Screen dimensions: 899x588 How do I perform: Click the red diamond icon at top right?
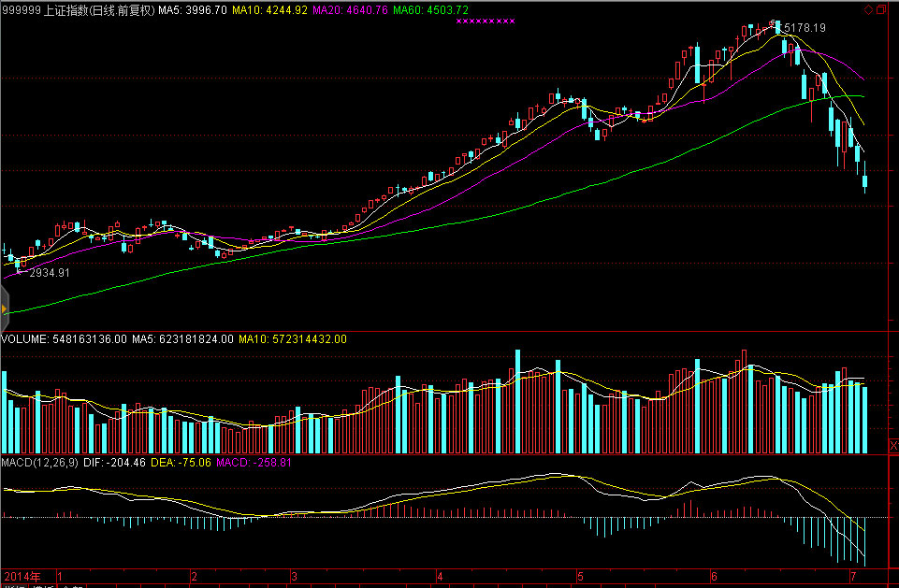click(x=869, y=9)
